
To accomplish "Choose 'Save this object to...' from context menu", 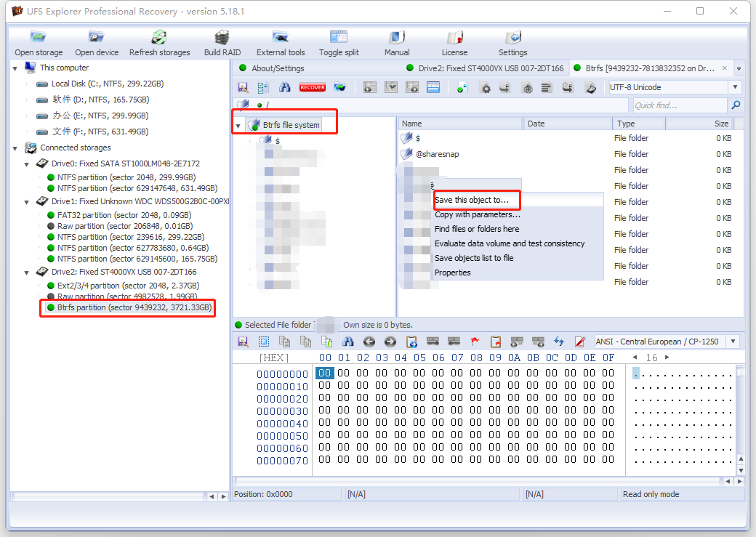I will 471,200.
